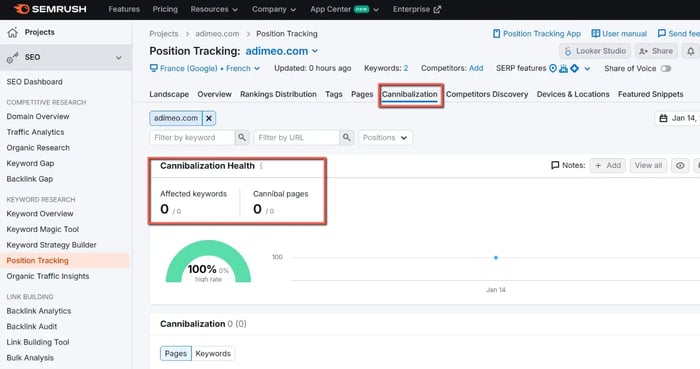700x369 pixels.
Task: Collapse the SEO sidebar section
Action: click(119, 58)
